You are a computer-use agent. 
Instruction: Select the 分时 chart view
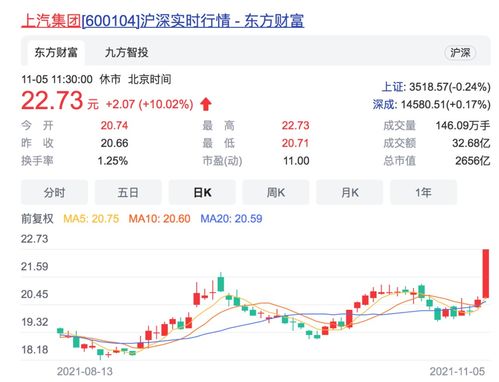click(x=54, y=192)
